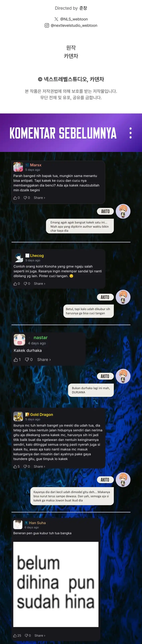Like Gold Dragon's comment with 5 likes
The width and height of the screenshot is (142, 644).
15,466
